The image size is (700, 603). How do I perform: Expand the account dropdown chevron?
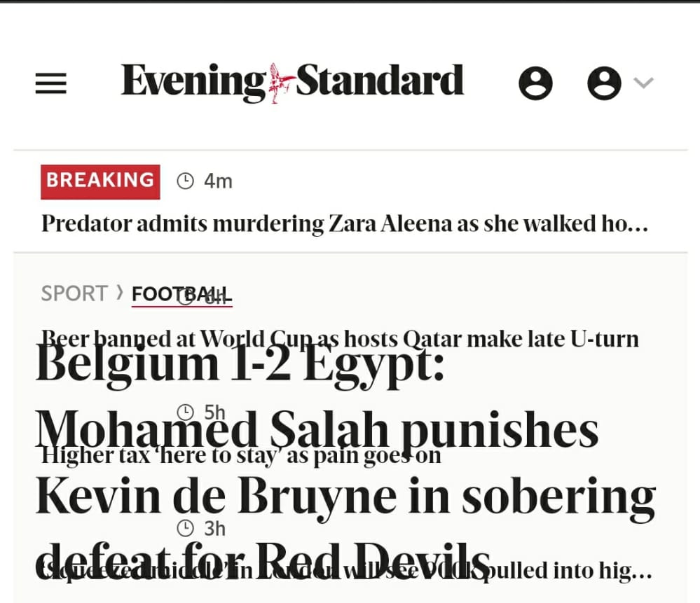click(643, 83)
